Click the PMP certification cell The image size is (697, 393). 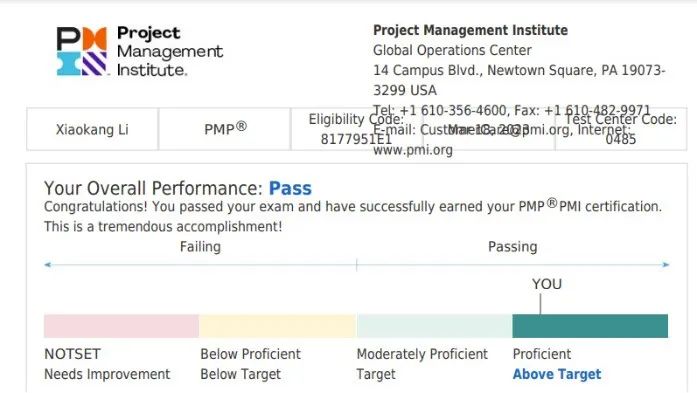tap(224, 129)
